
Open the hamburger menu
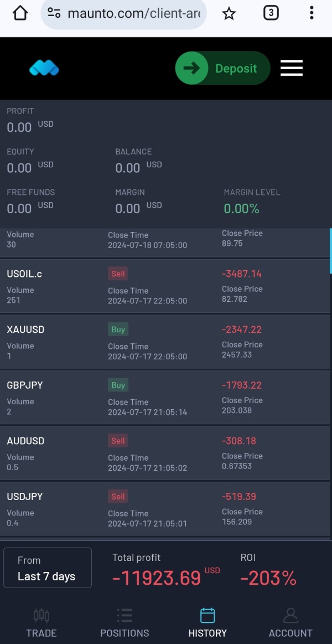292,68
